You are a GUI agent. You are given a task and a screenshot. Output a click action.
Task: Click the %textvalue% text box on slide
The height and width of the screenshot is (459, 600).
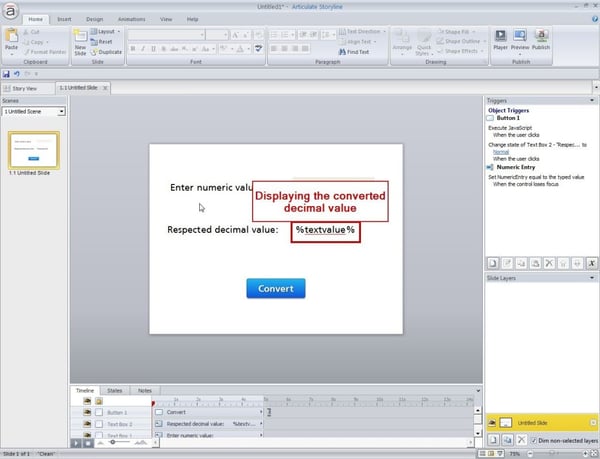(x=325, y=232)
